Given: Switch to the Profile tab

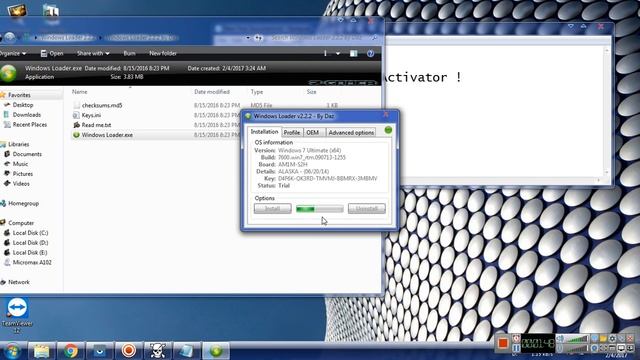Looking at the screenshot, I should pos(291,133).
